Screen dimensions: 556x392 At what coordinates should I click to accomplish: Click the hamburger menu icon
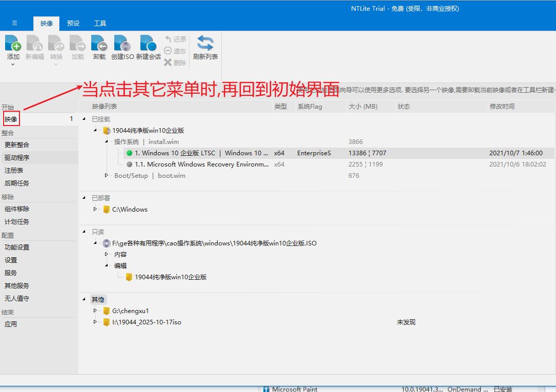click(14, 23)
